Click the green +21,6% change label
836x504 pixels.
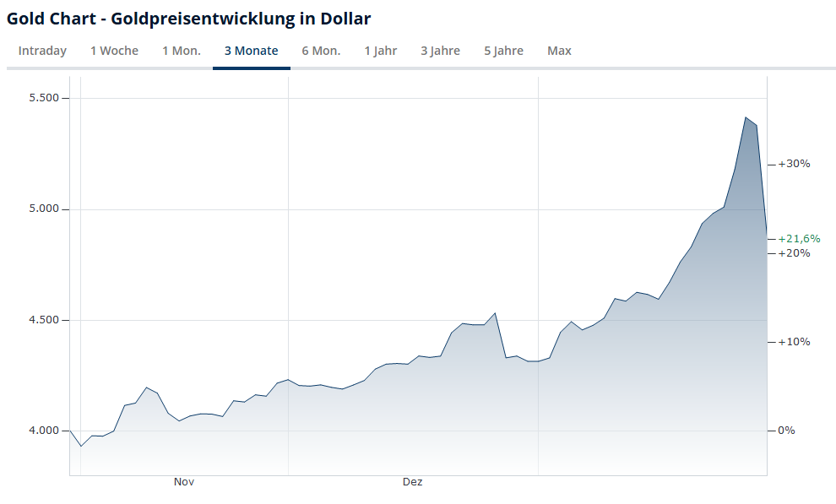(x=799, y=239)
